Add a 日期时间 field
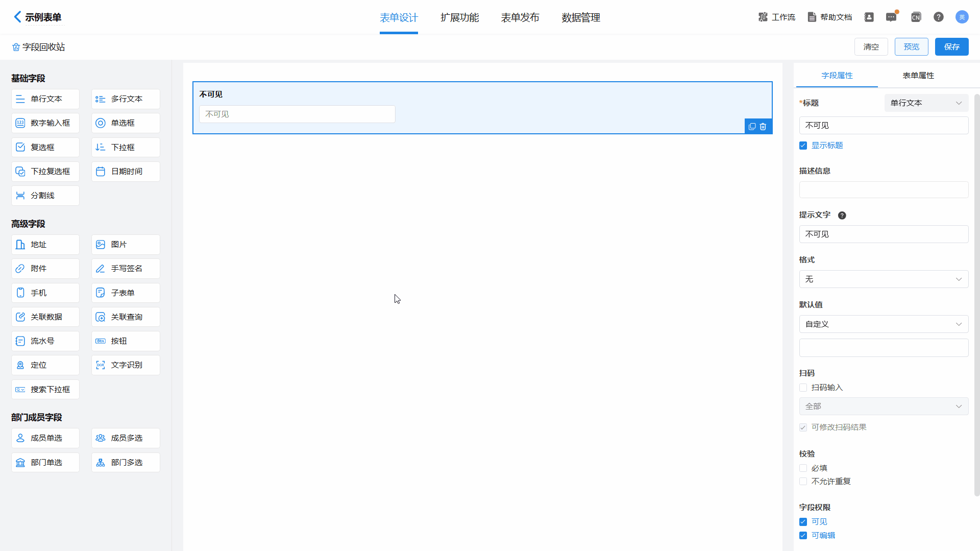980x551 pixels. 126,172
